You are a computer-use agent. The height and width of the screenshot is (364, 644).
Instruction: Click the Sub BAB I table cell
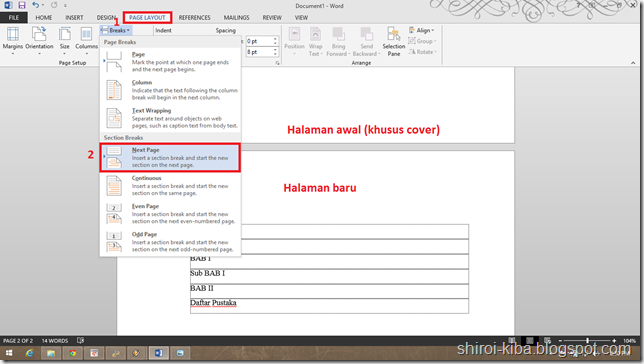coord(329,276)
